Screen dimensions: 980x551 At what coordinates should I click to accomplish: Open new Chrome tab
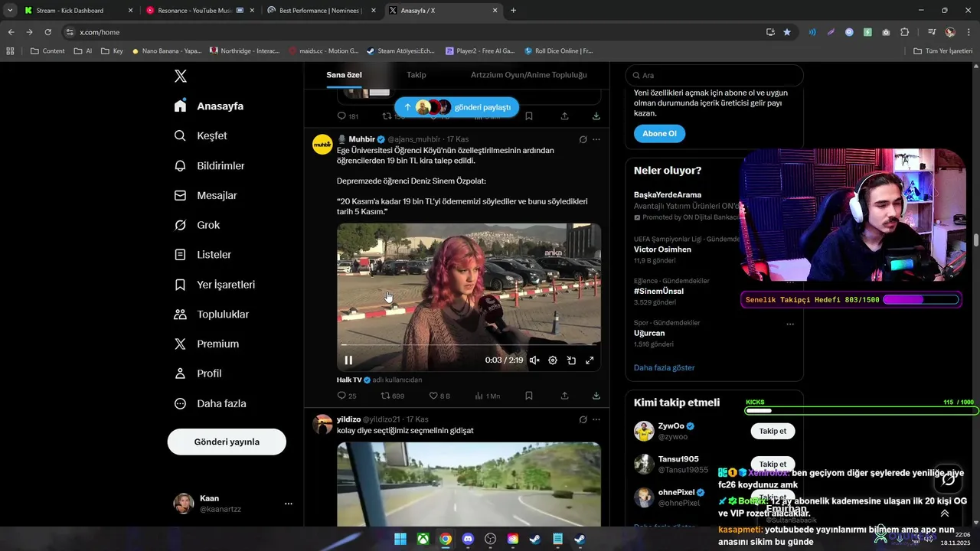tap(513, 11)
